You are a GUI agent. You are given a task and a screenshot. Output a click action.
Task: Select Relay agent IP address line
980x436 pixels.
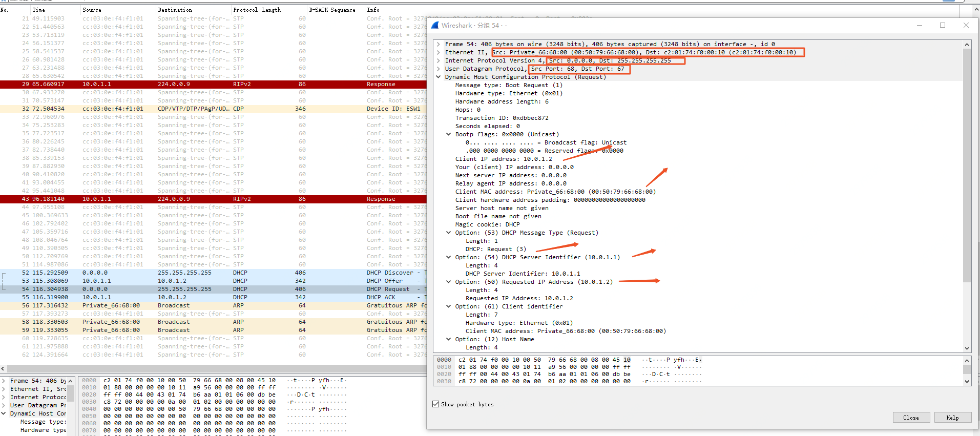click(511, 183)
